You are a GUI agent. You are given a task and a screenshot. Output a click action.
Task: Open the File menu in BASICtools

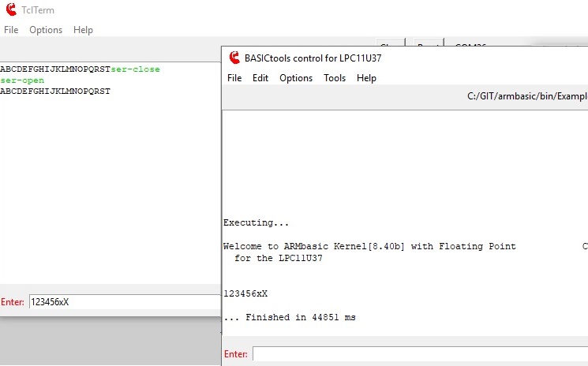[234, 78]
